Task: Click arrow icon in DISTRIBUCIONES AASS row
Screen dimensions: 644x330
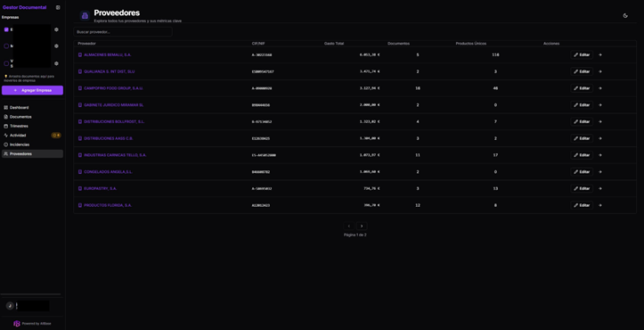Action: coord(600,138)
